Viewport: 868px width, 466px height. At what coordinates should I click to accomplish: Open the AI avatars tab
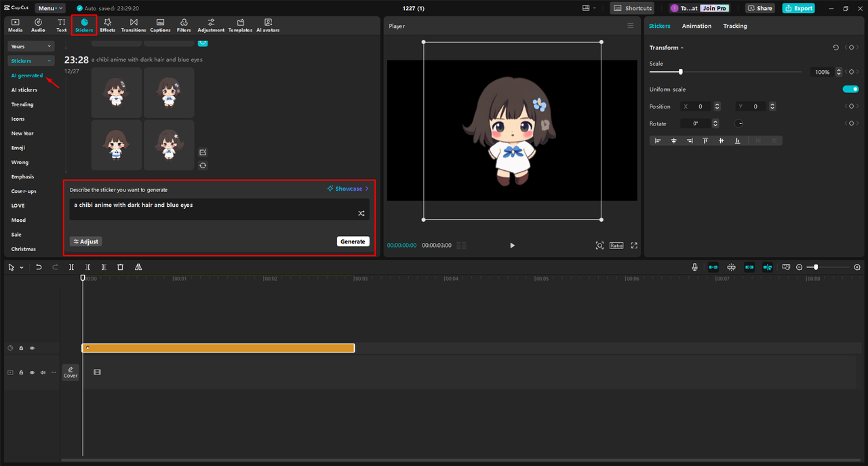tap(268, 25)
